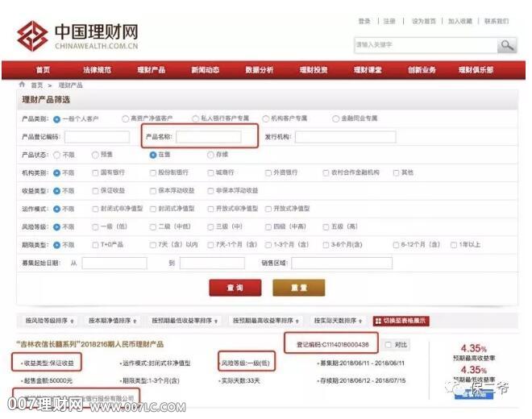The width and height of the screenshot is (532, 419).
Task: Open the 理财投资 nav item
Action: pos(314,70)
